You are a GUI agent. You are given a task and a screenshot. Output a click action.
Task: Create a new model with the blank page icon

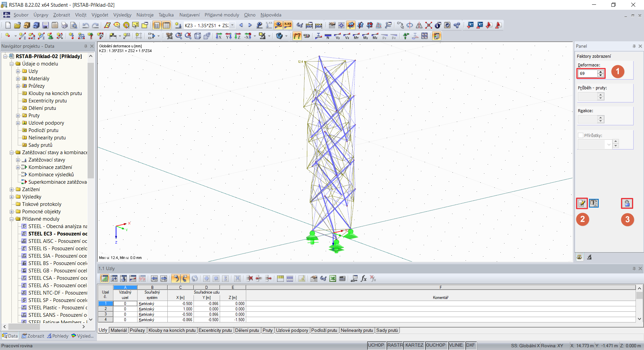coord(8,25)
